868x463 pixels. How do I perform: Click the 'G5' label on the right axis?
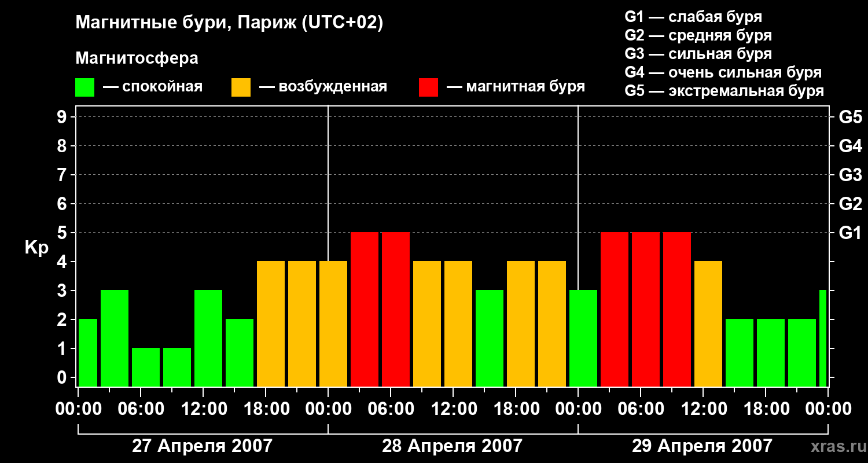tap(851, 117)
